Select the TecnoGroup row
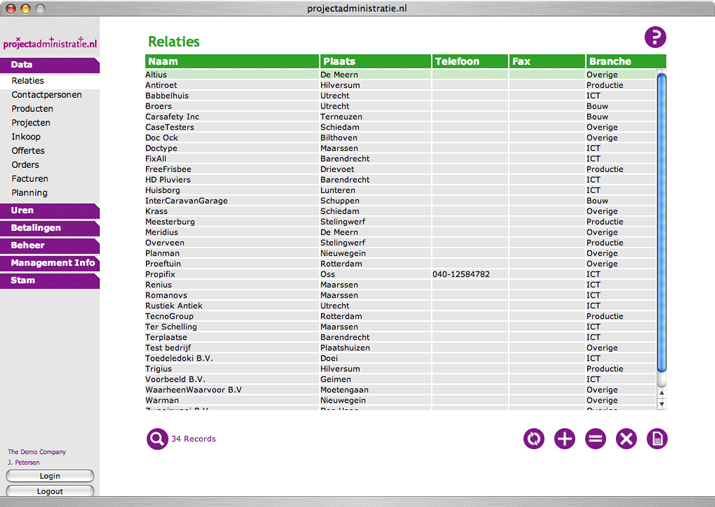The height and width of the screenshot is (507, 715). 400,316
